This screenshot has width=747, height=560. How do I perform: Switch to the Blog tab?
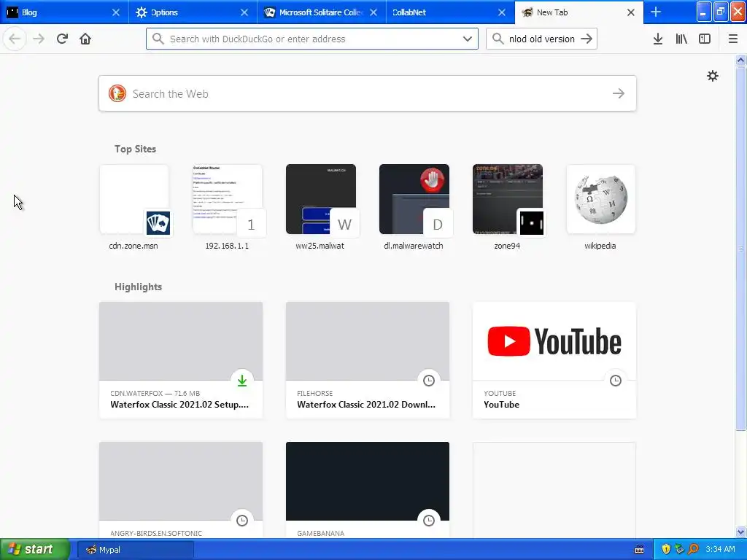[x=64, y=12]
